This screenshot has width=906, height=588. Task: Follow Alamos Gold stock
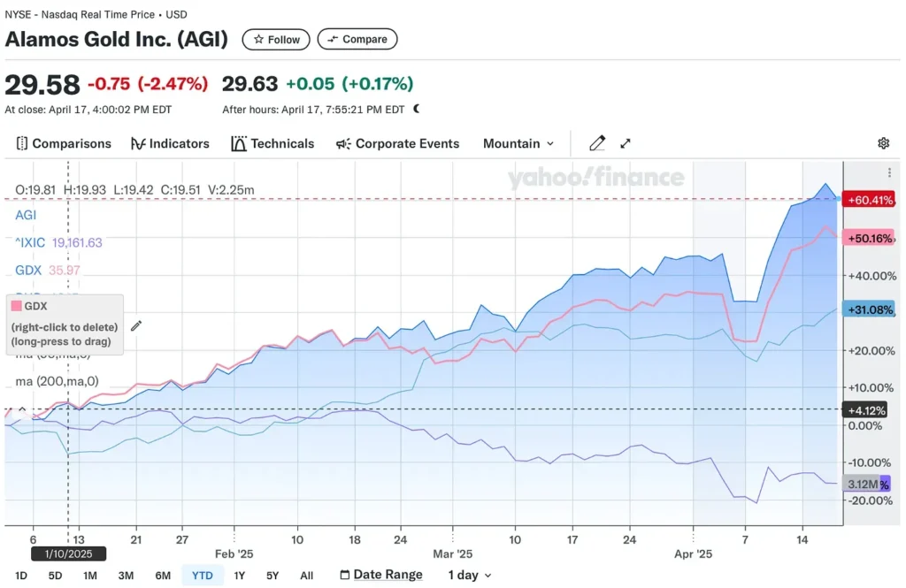[x=277, y=39]
